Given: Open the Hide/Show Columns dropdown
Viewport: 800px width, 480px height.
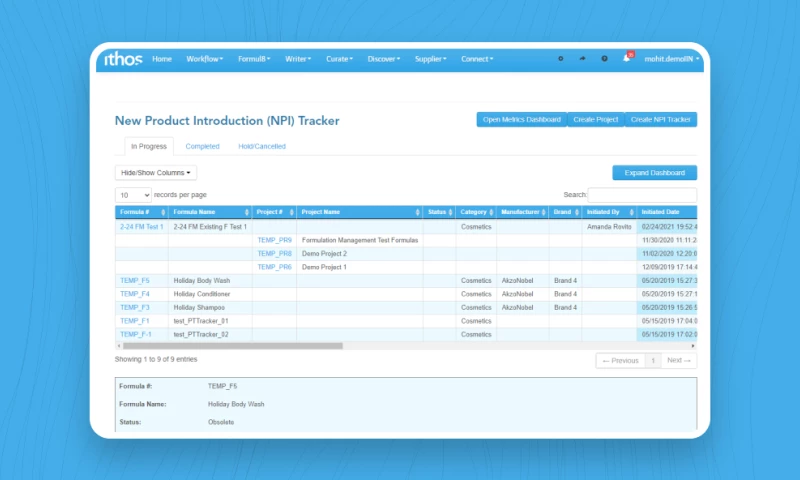Looking at the screenshot, I should coord(156,173).
